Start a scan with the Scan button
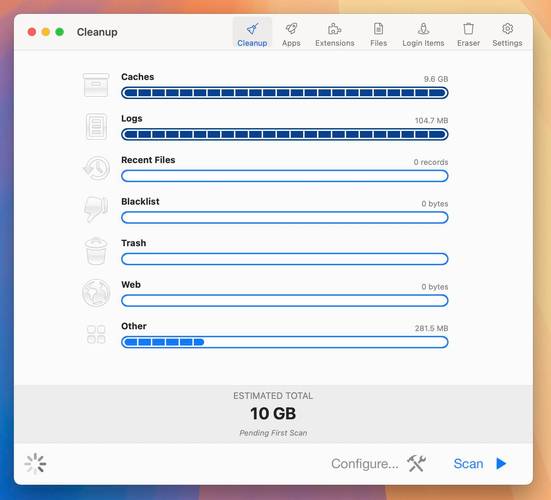The height and width of the screenshot is (500, 551). pyautogui.click(x=480, y=463)
